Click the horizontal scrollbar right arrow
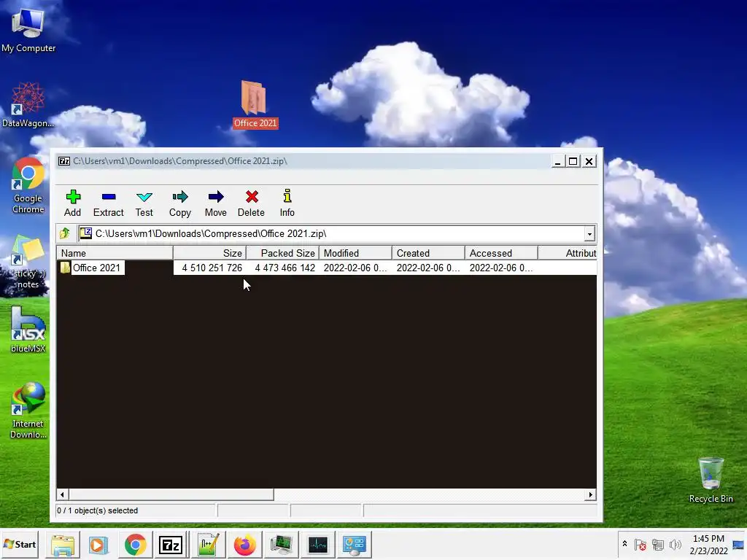 point(591,495)
